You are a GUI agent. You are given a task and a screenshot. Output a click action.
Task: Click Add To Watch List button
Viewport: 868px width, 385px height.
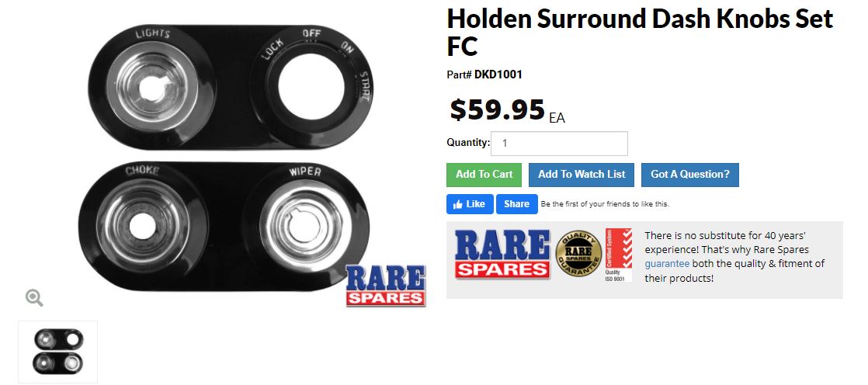582,175
